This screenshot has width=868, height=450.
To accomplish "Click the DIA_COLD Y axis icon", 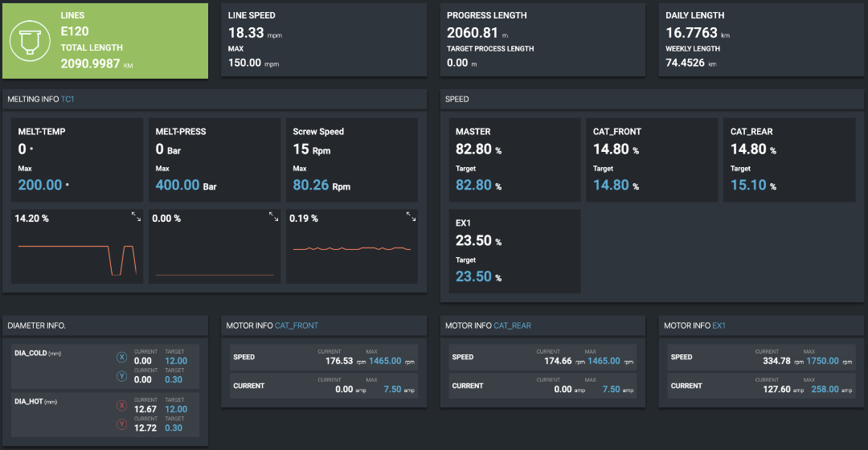I will 122,376.
